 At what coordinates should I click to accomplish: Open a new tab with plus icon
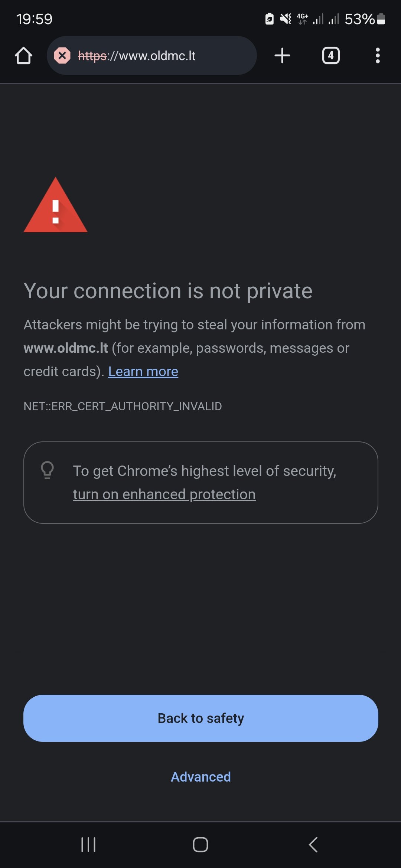click(x=282, y=56)
